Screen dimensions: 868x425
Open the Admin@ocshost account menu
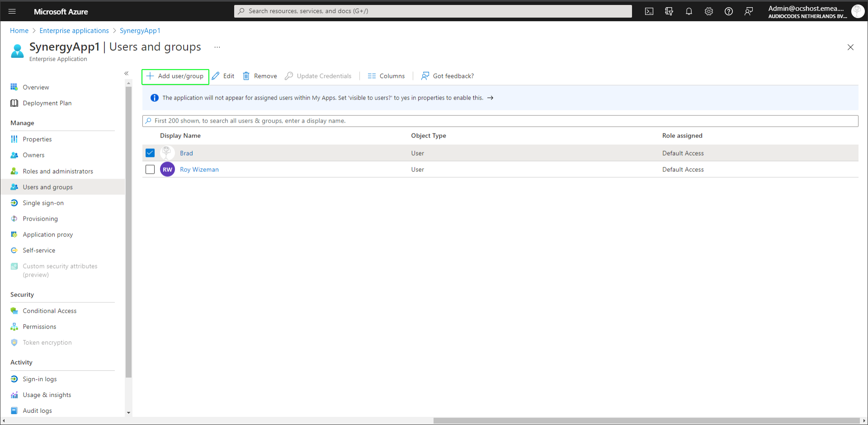point(807,12)
